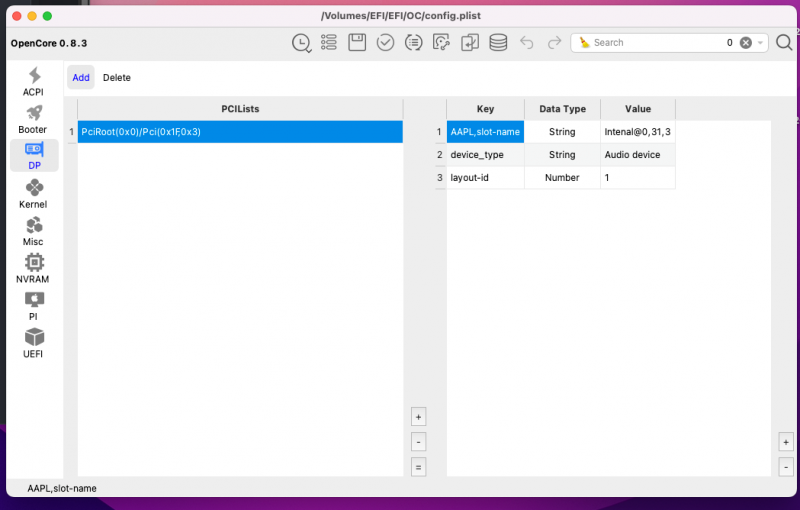Click the image-with-pointer toolbar icon
This screenshot has width=800, height=510.
pyautogui.click(x=441, y=42)
